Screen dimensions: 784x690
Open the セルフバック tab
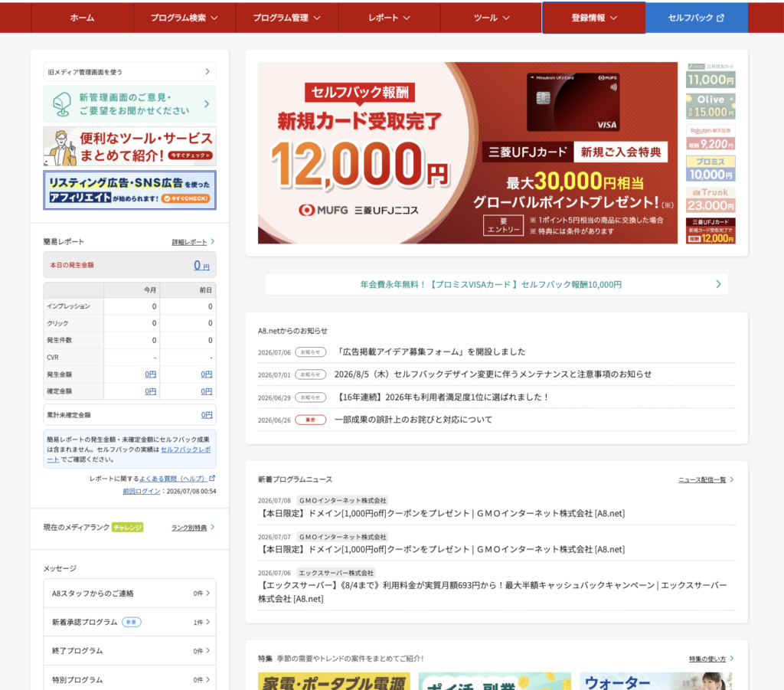click(x=697, y=18)
